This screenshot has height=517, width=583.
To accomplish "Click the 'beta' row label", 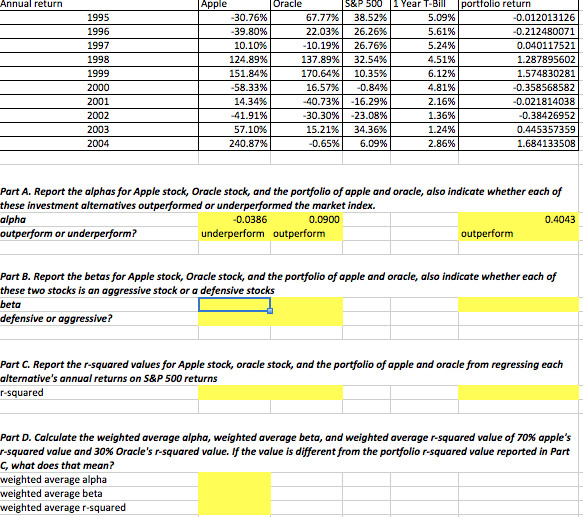I will 10,305.
